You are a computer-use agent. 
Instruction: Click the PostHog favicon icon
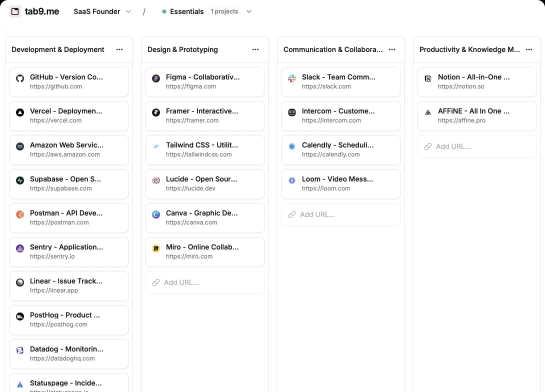[20, 316]
